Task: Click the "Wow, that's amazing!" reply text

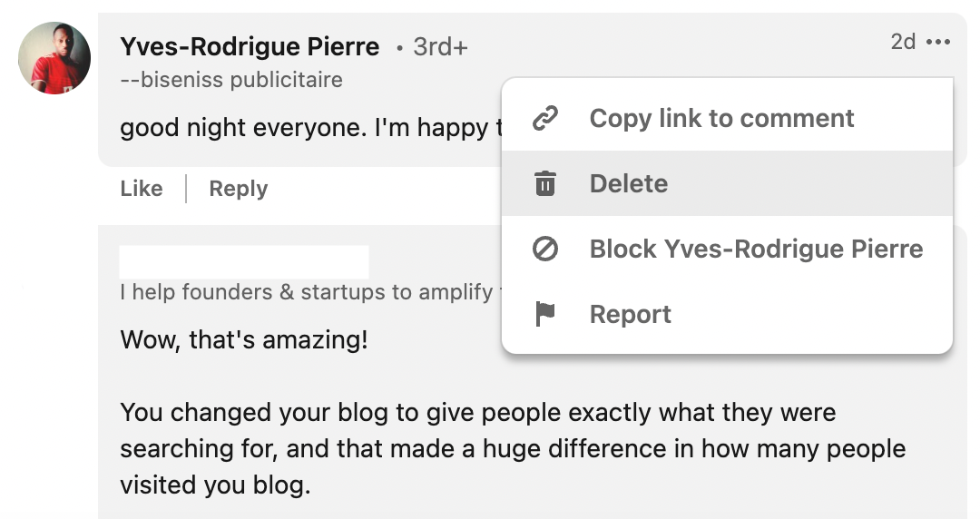Action: pyautogui.click(x=244, y=341)
